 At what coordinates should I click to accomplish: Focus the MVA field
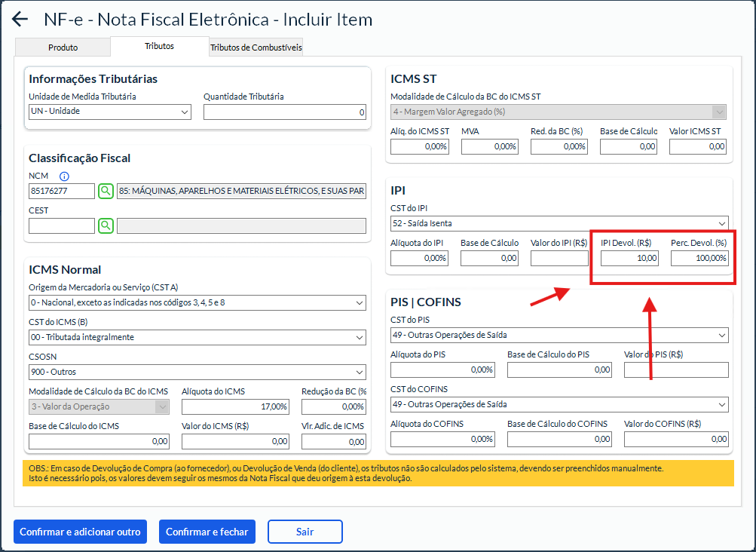click(490, 147)
